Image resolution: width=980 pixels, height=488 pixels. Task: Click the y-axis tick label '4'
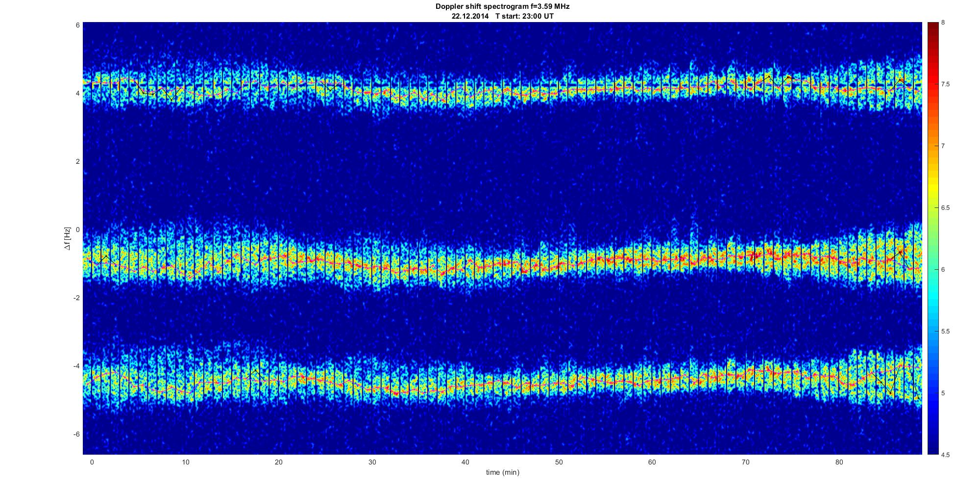77,93
